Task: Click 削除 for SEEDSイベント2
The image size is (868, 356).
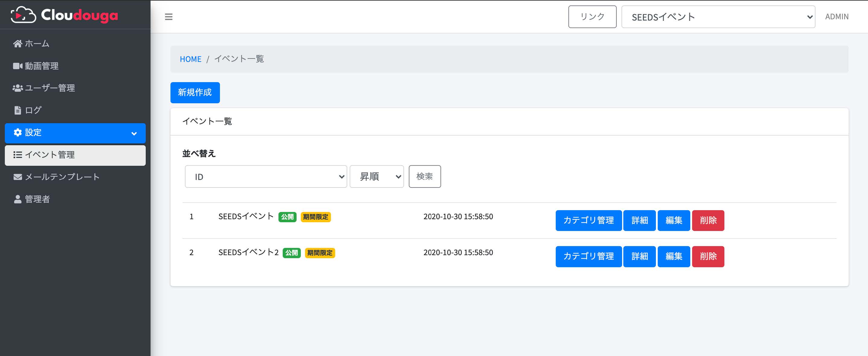Action: (708, 257)
